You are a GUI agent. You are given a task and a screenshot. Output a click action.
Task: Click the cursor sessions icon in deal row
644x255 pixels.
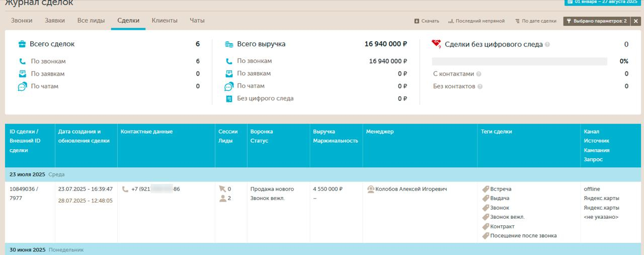(222, 189)
